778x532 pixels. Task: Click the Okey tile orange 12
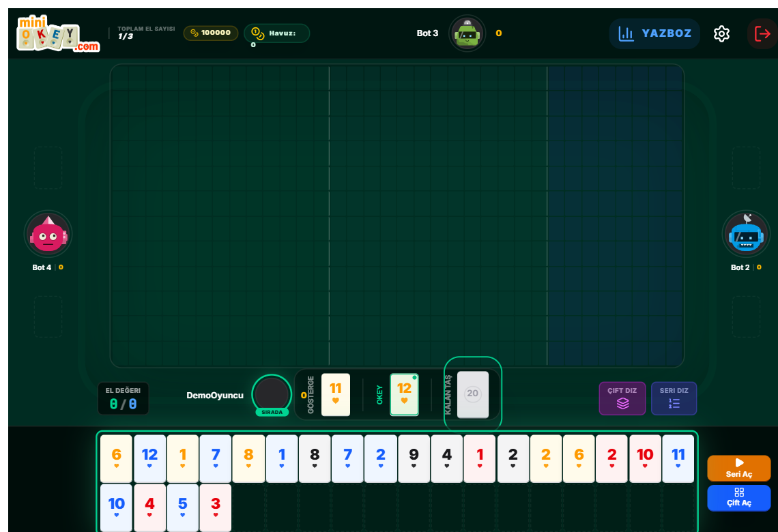pyautogui.click(x=405, y=395)
